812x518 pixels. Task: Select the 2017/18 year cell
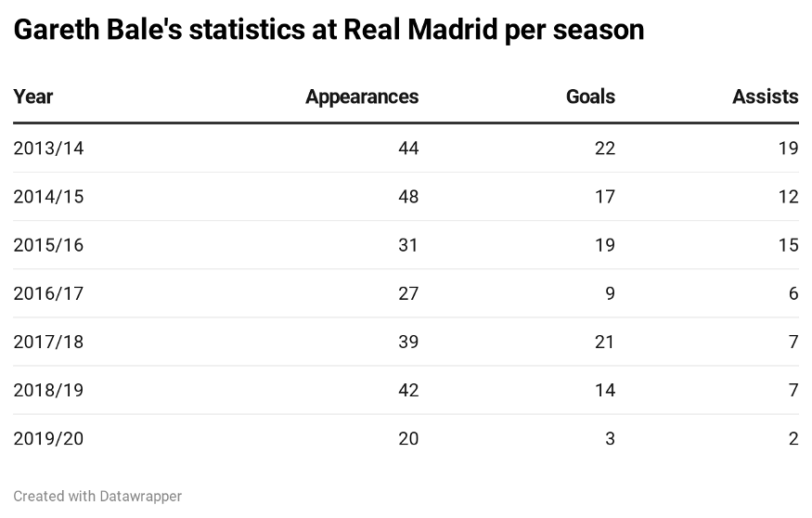click(x=48, y=342)
